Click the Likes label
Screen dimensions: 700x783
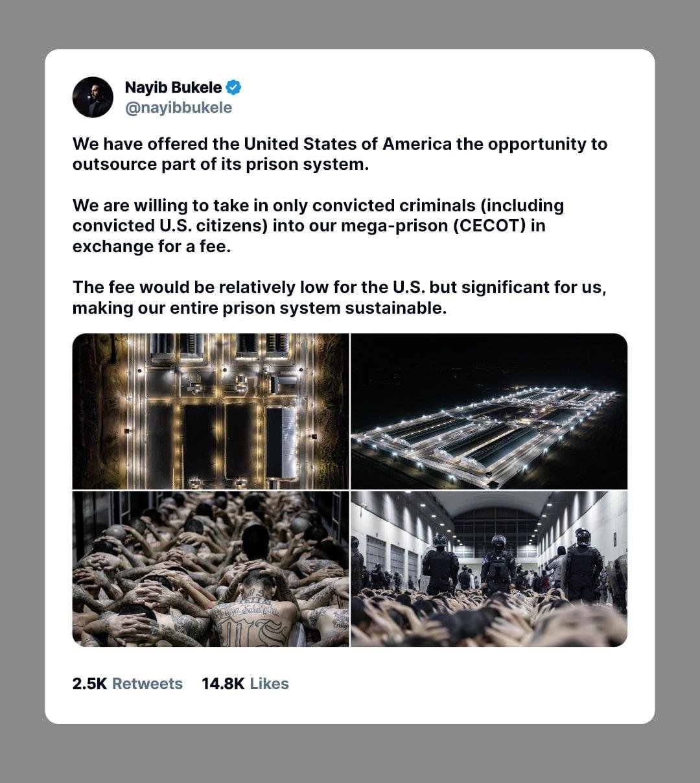pyautogui.click(x=269, y=684)
